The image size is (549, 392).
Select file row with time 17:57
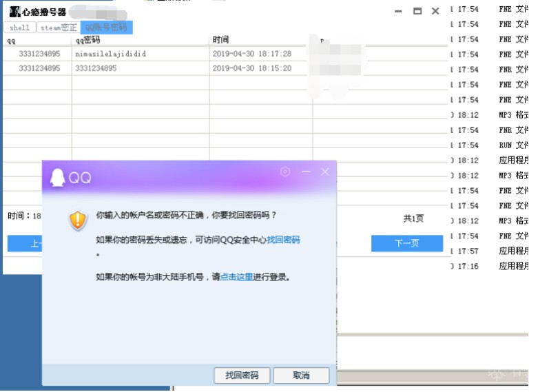pyautogui.click(x=490, y=251)
